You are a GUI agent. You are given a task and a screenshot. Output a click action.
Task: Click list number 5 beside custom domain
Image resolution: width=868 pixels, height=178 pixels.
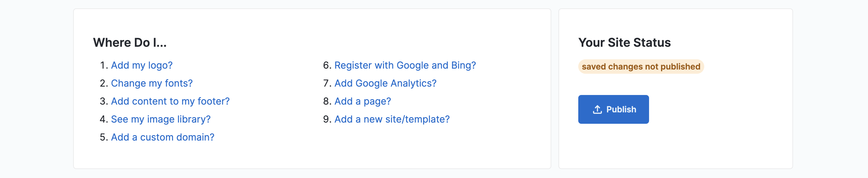pos(103,137)
